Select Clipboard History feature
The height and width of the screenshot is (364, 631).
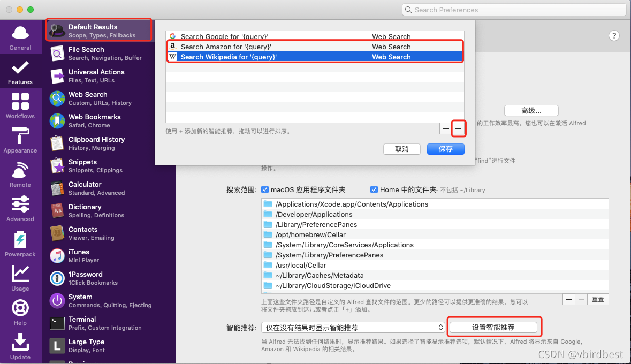(x=99, y=143)
